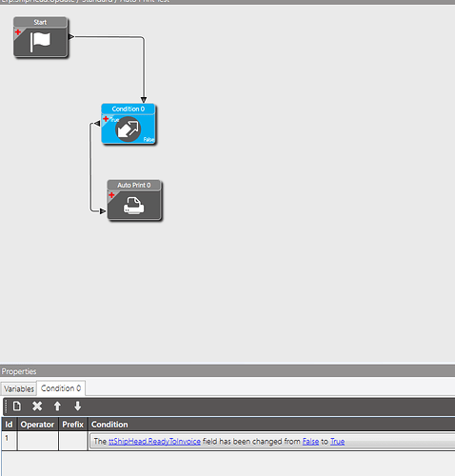Viewport: 455px width, 476px height.
Task: Click the Condition column header
Action: coord(271,425)
